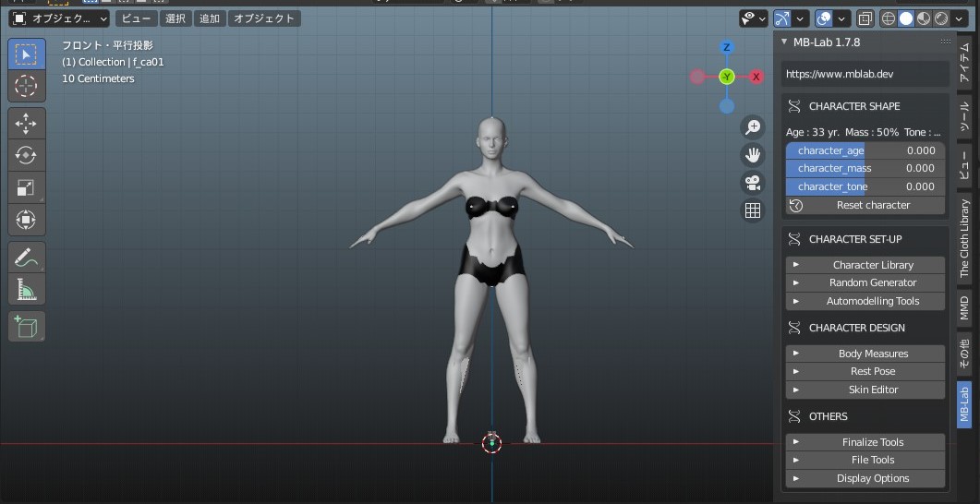Toggle viewport overlays display
The width and height of the screenshot is (980, 504).
(x=824, y=18)
